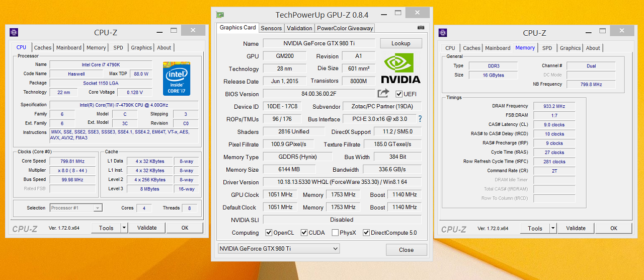Open About tab in left CPU-Z window

[164, 47]
